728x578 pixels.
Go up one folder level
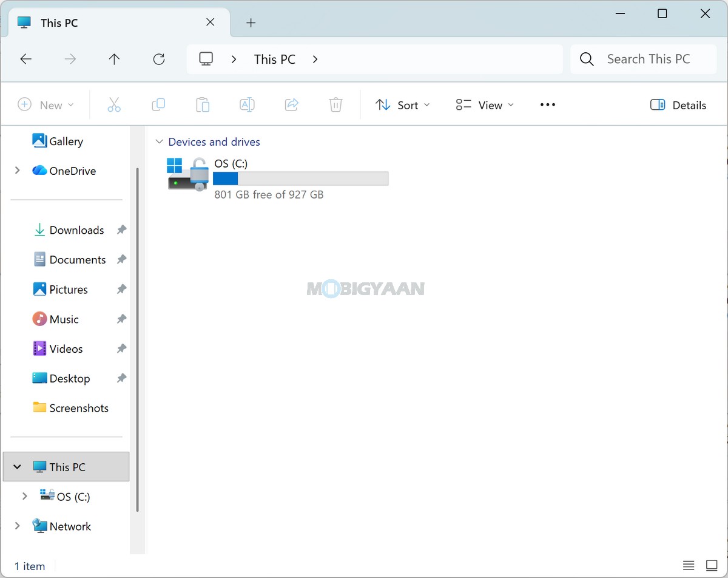[x=114, y=59]
